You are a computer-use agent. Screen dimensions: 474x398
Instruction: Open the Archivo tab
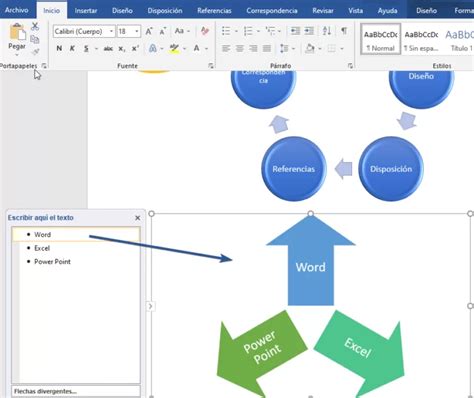point(17,10)
